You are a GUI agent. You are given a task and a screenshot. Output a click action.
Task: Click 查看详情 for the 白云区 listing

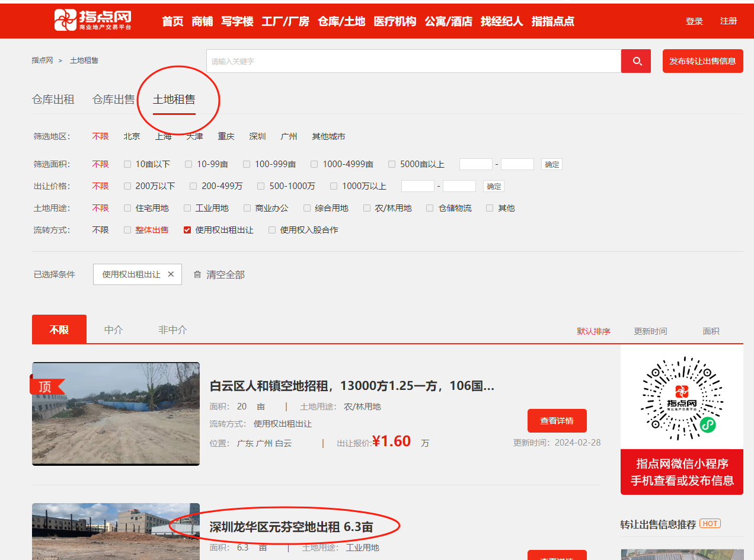point(557,421)
